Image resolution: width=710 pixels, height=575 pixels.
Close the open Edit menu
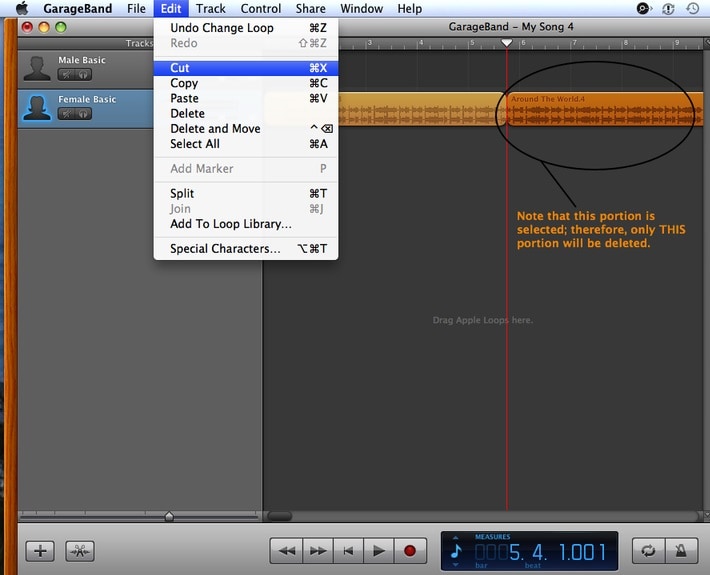click(x=171, y=8)
